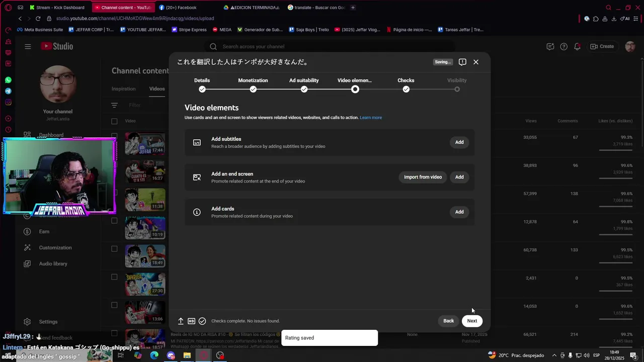Open the 17:44 video thumbnail
644x362 pixels.
145,143
